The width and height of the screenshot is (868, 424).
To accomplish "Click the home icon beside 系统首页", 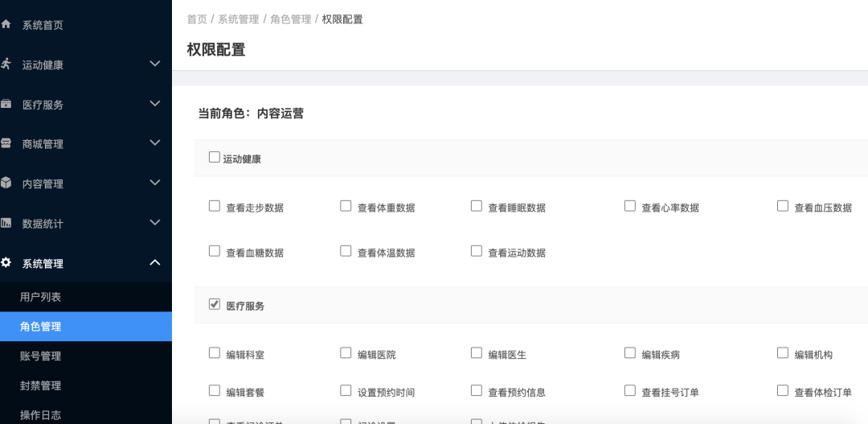I will (x=6, y=25).
